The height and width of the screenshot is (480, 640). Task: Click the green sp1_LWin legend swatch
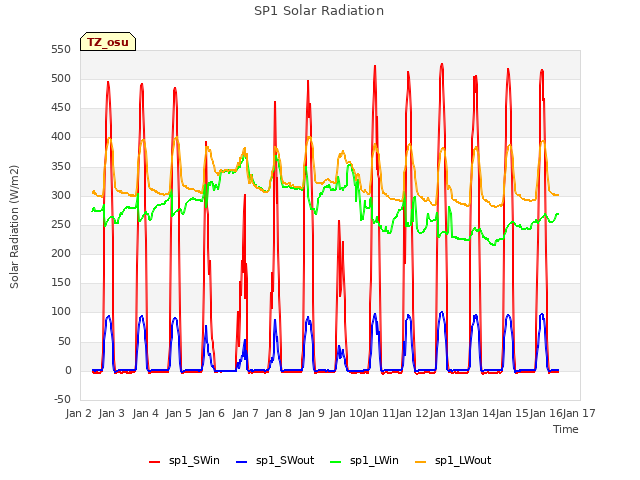(336, 462)
